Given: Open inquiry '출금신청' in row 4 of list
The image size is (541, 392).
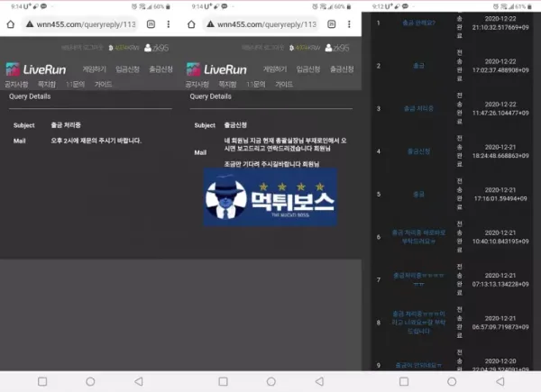Looking at the screenshot, I should tap(418, 151).
